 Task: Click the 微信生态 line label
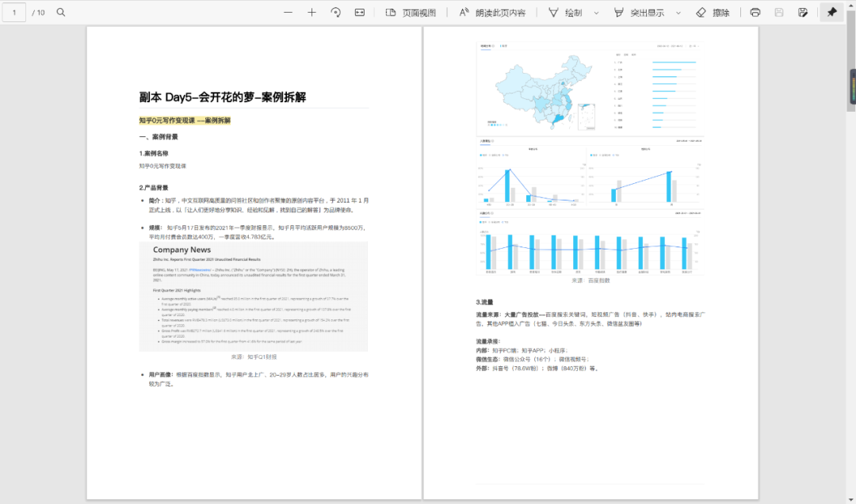[488, 359]
